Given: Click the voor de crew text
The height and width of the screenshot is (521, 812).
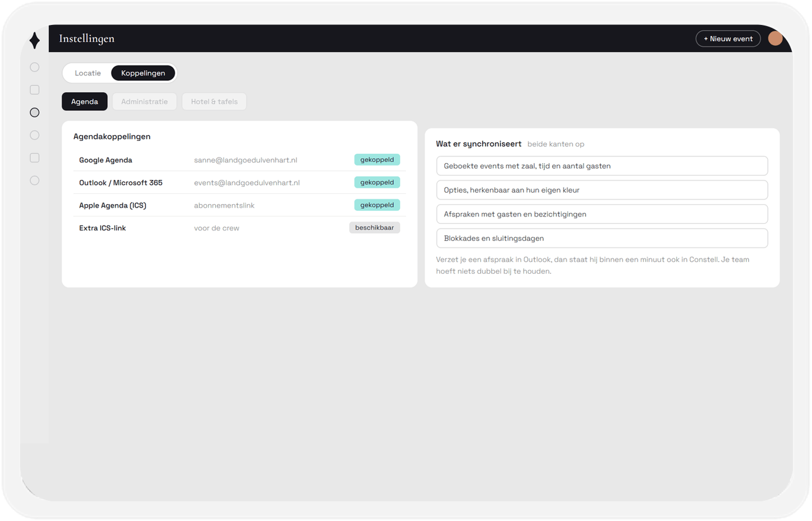Looking at the screenshot, I should coord(216,228).
